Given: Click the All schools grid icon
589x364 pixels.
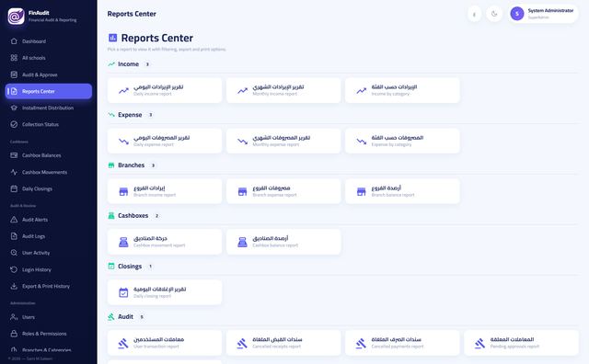Looking at the screenshot, I should point(14,58).
